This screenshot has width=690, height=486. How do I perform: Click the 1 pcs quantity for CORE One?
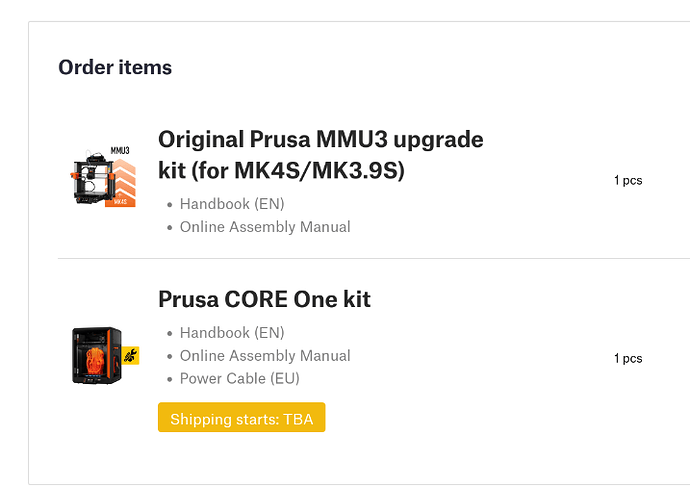[628, 358]
